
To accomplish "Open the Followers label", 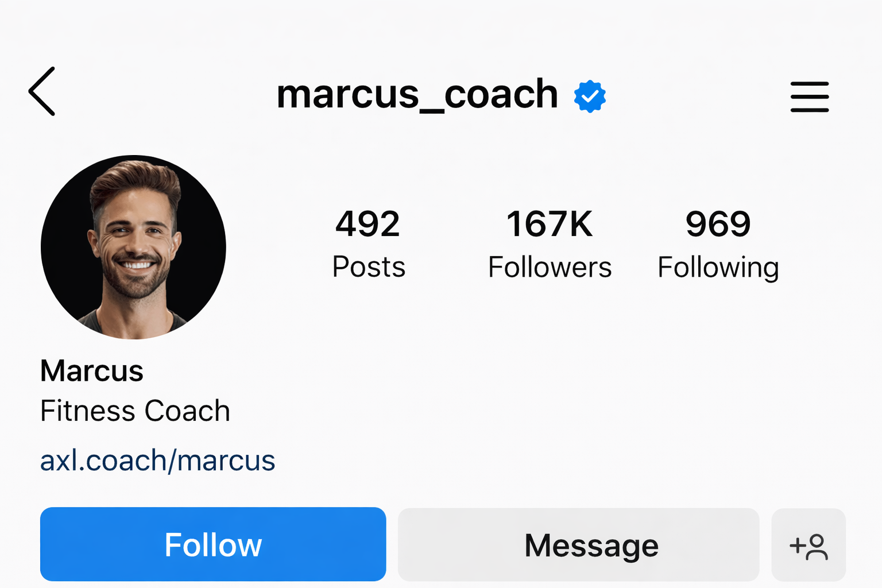I will point(550,267).
